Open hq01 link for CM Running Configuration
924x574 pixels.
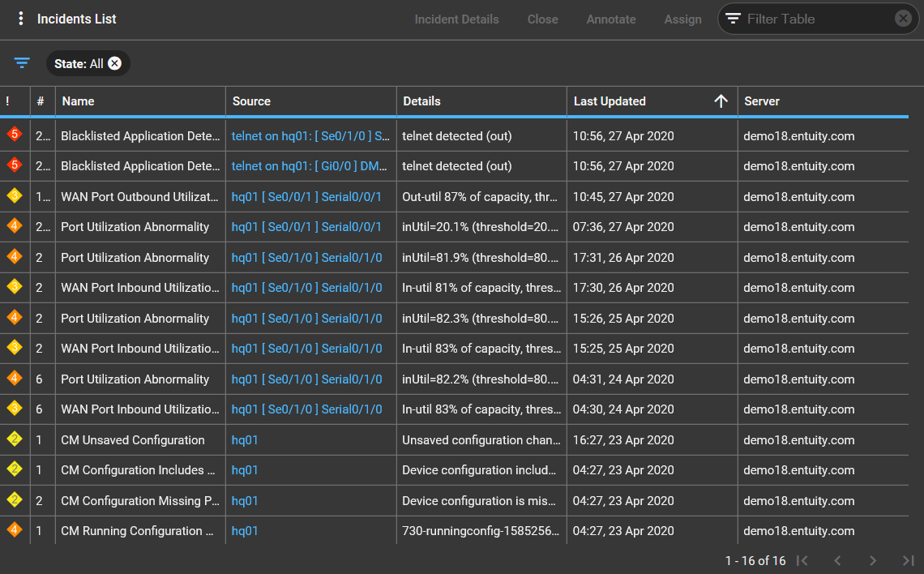click(x=245, y=531)
